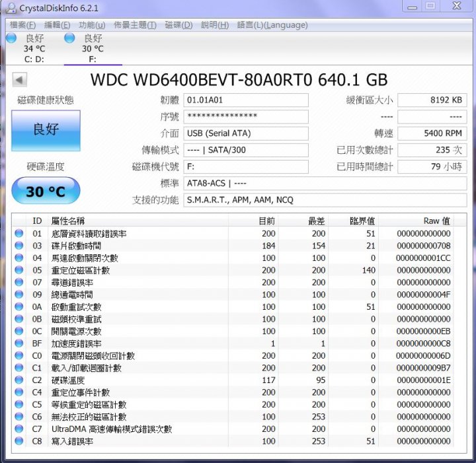Viewport: 476px width, 463px height.
Task: Click status orb for attribute 0C
Action: tap(19, 331)
